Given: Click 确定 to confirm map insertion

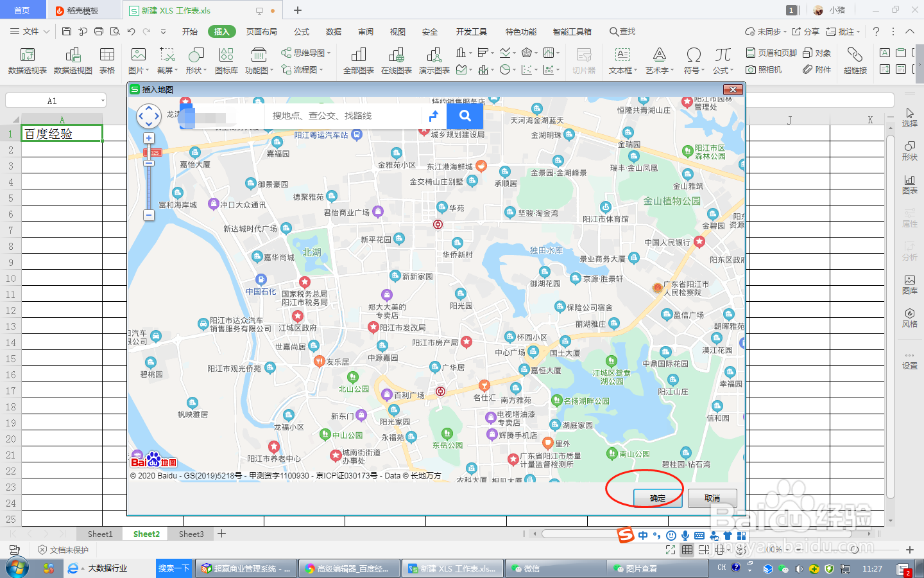Looking at the screenshot, I should point(658,498).
